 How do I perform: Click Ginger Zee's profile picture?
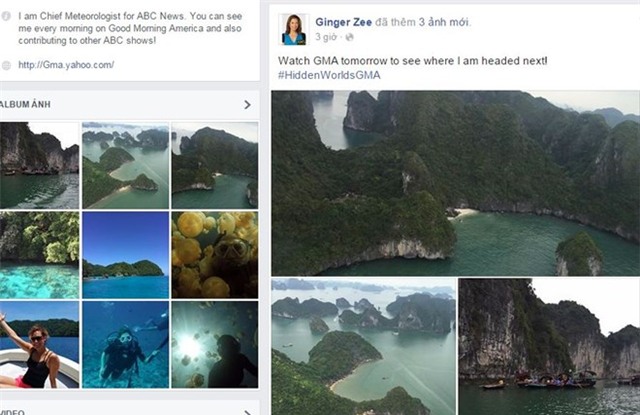click(x=294, y=29)
